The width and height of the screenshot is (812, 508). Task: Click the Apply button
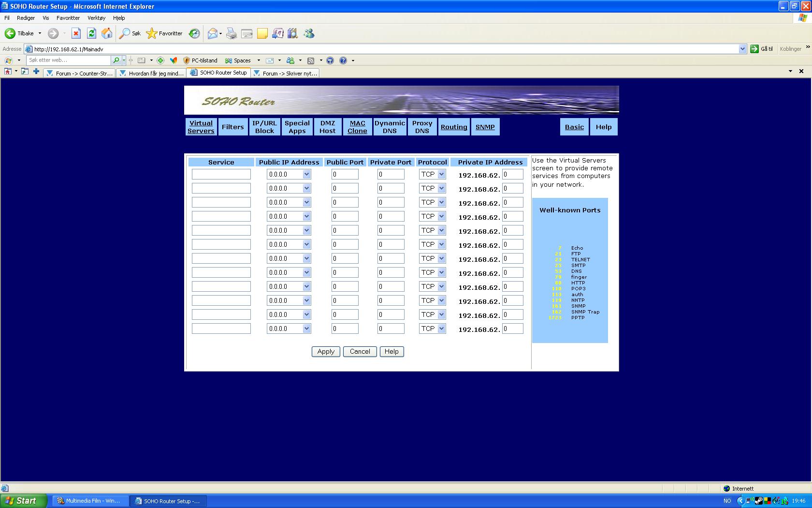coord(326,352)
